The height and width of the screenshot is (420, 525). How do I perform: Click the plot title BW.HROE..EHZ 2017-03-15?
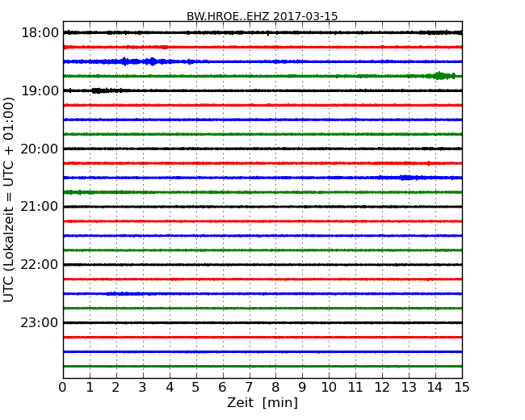click(x=262, y=16)
